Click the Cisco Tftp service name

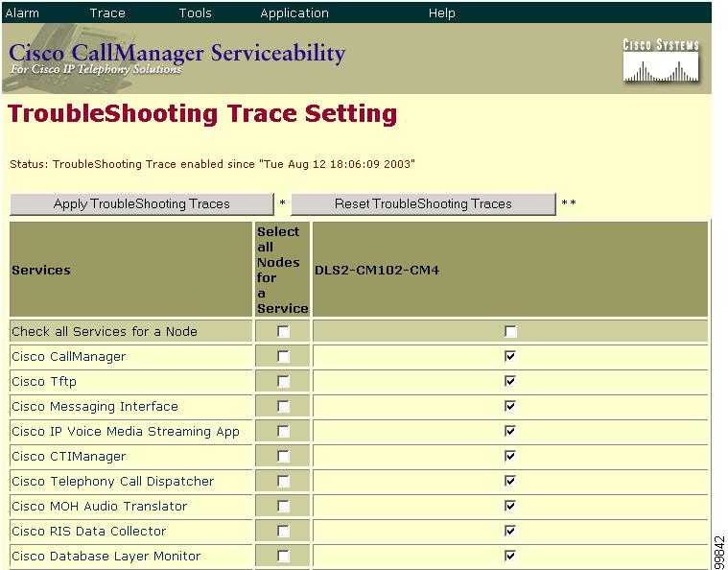coord(44,382)
